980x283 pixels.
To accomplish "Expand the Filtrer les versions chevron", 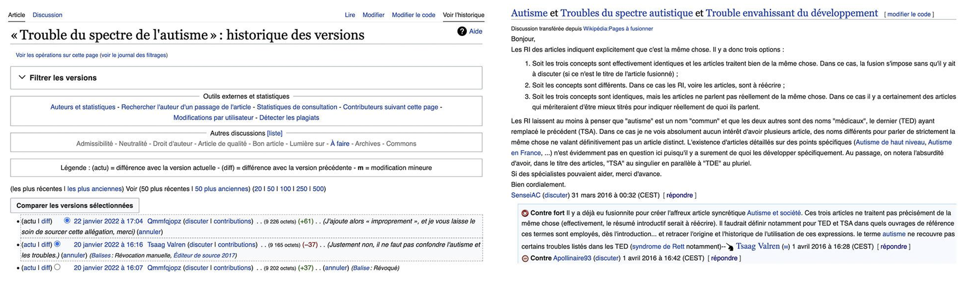I will tap(22, 78).
